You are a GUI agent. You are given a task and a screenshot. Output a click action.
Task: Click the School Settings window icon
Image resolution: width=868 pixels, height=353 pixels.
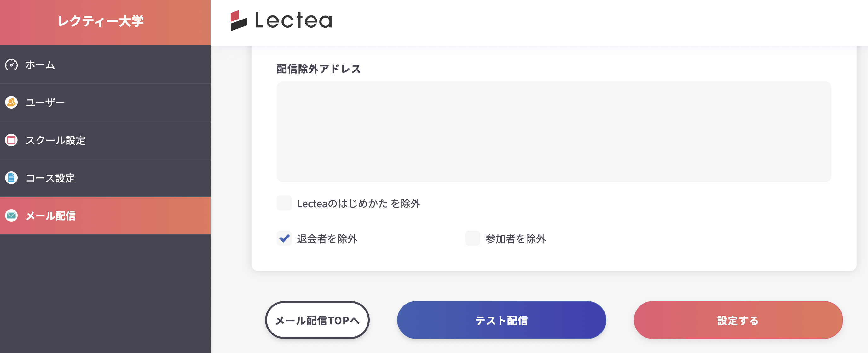click(x=11, y=140)
